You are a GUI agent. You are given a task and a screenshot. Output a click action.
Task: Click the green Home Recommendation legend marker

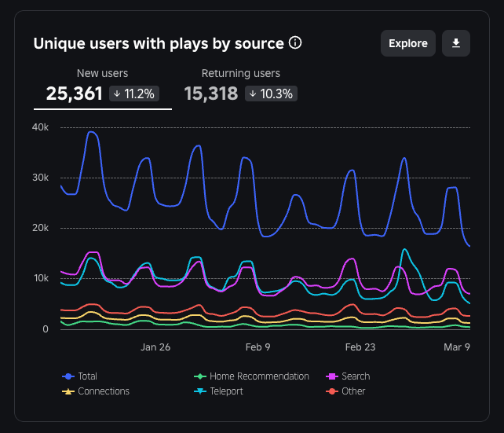tap(200, 376)
